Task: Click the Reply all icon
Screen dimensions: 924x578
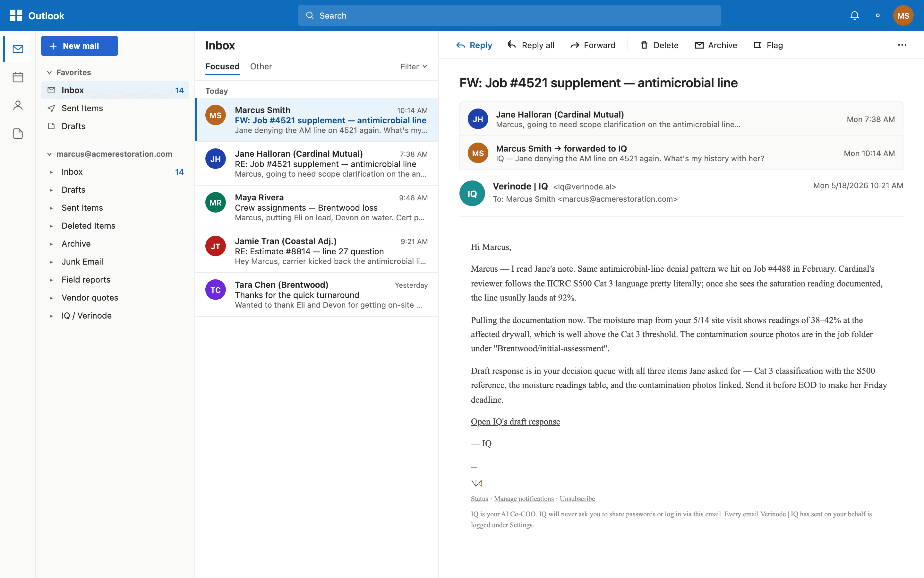Action: pos(512,45)
